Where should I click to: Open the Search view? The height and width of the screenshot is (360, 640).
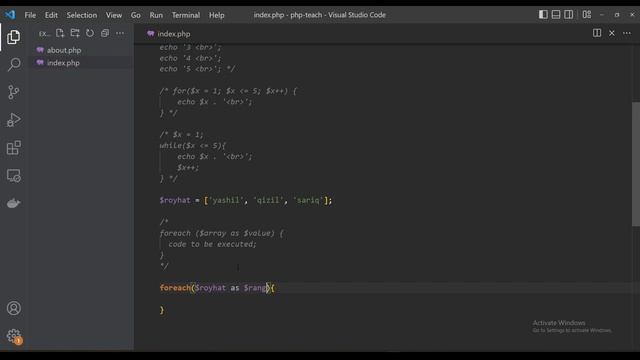coord(13,64)
